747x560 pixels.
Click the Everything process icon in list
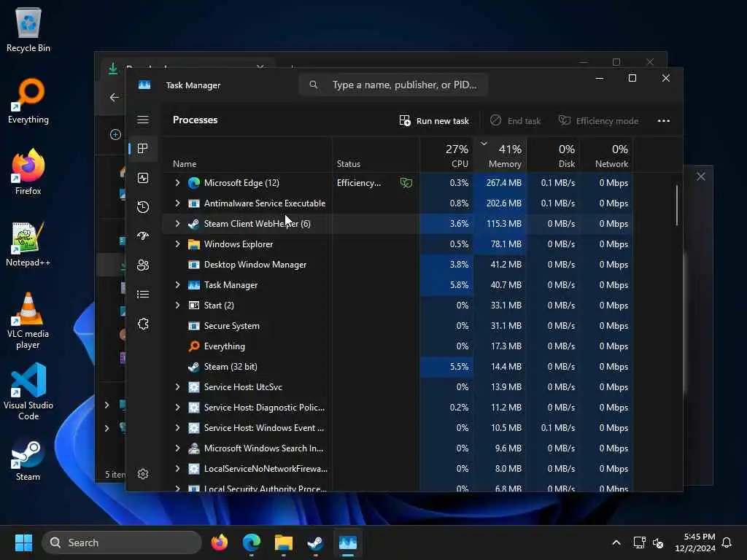[193, 346]
